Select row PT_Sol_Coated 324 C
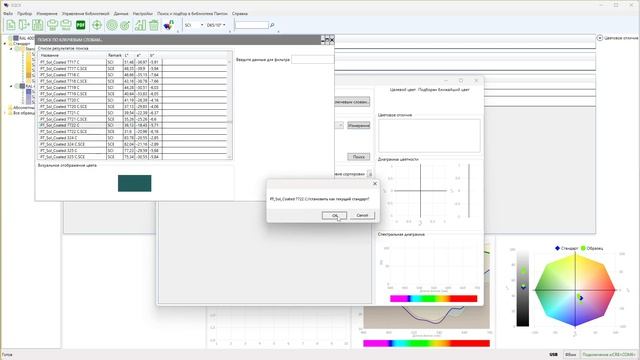Screen dimensions: 640x360 (133, 138)
